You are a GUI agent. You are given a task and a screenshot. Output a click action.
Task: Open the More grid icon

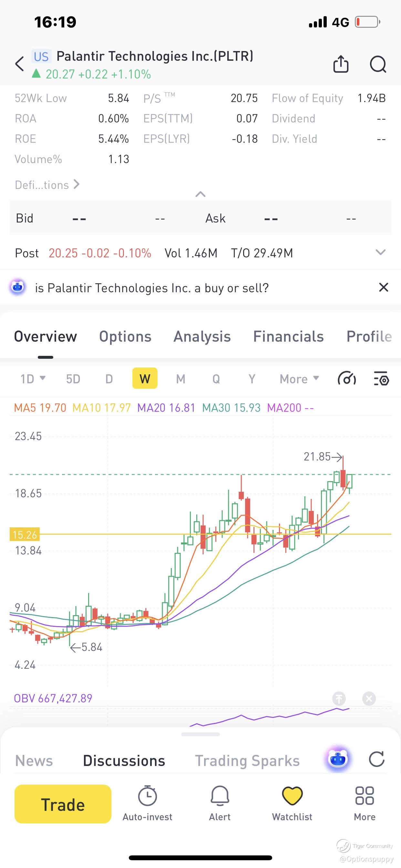[x=365, y=796]
